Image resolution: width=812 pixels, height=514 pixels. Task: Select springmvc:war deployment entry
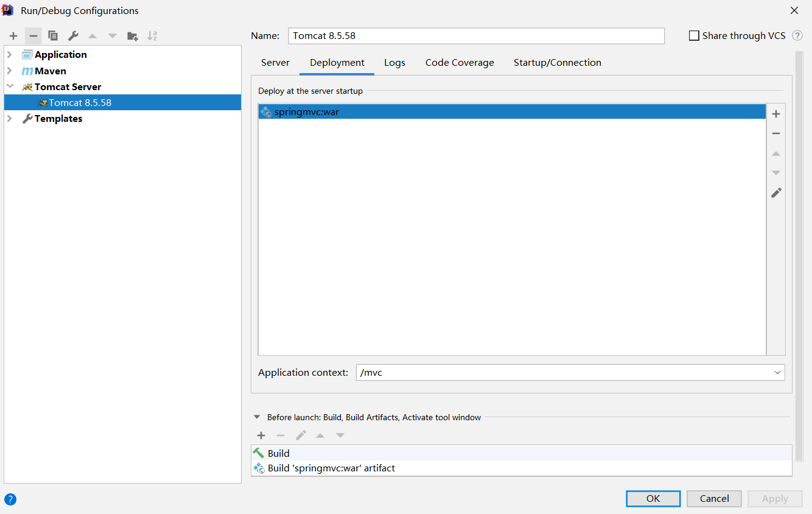tap(512, 111)
